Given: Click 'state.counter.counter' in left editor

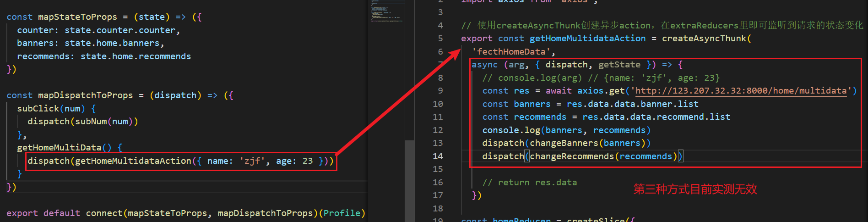Looking at the screenshot, I should coord(120,30).
